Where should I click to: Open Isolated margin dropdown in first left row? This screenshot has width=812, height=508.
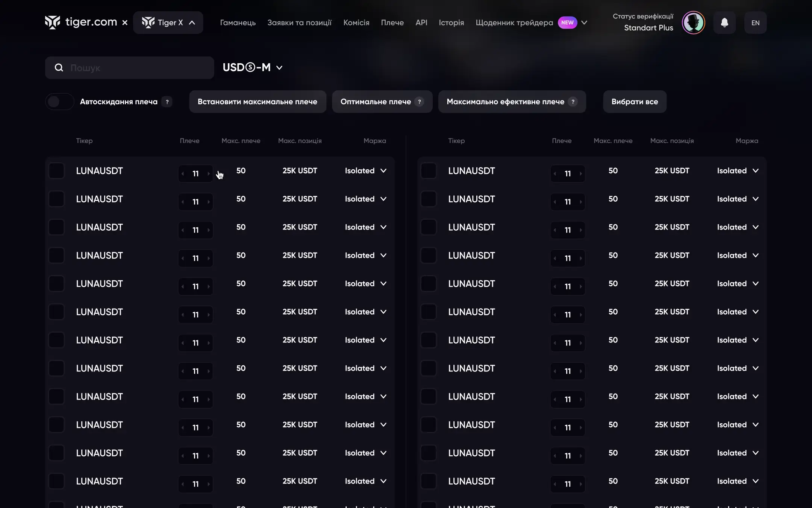coord(365,171)
